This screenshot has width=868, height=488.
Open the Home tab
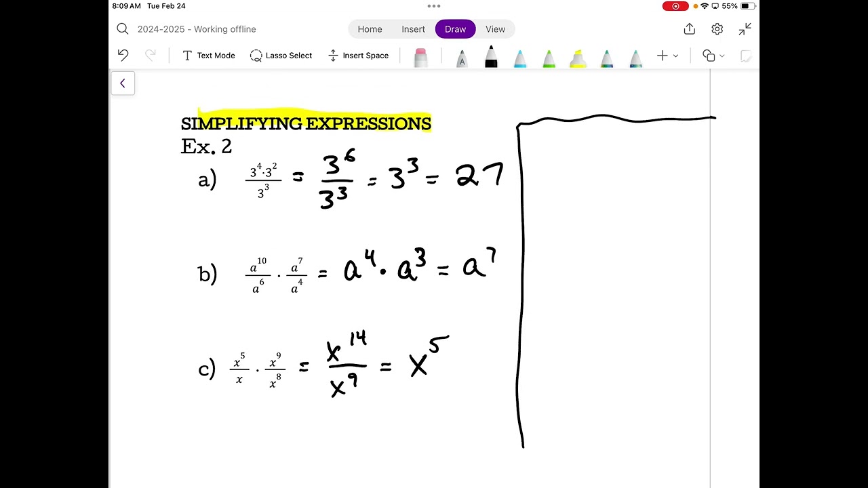tap(370, 29)
